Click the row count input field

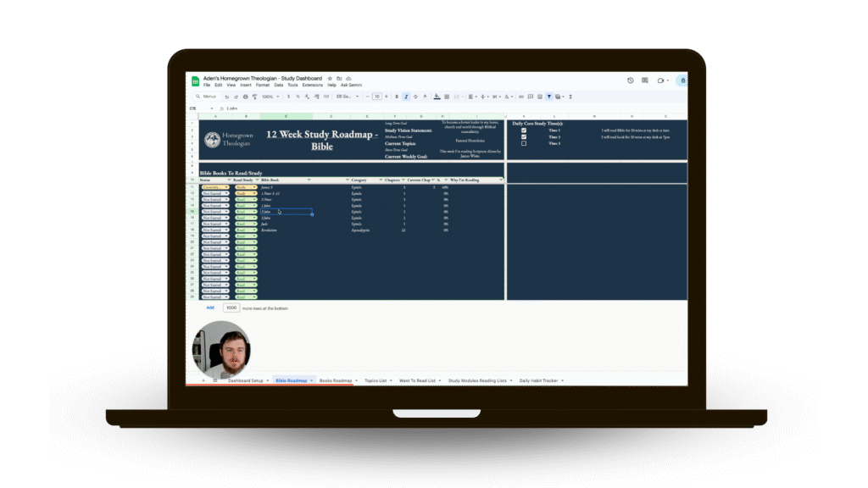pos(231,308)
